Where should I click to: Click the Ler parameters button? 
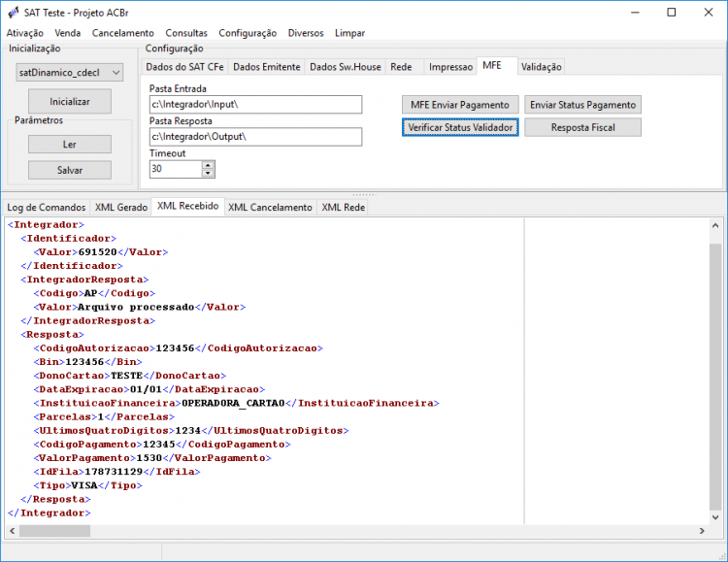(x=70, y=144)
